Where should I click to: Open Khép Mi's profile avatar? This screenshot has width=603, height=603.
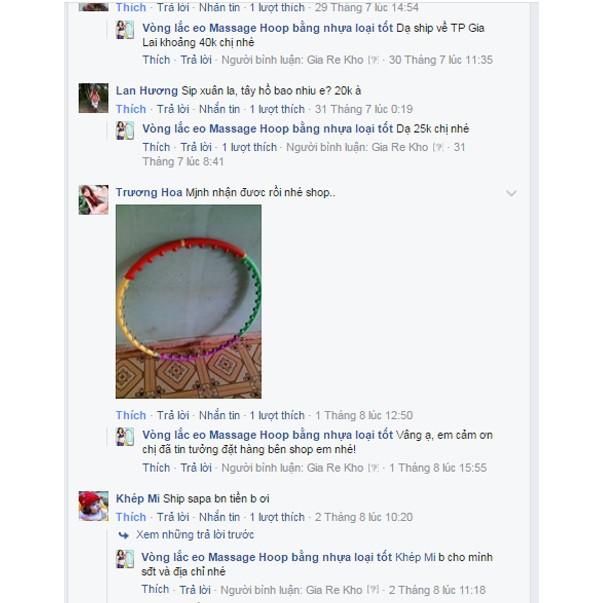(x=93, y=506)
